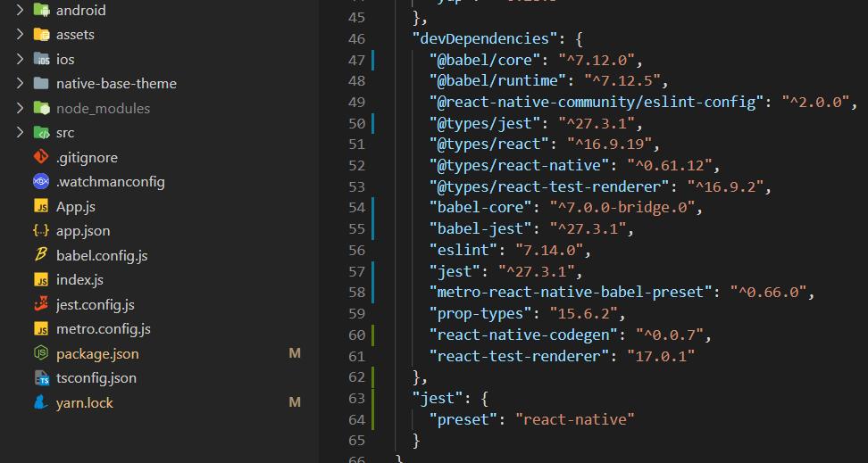Open the babel.config.js file
868x463 pixels.
[x=102, y=255]
